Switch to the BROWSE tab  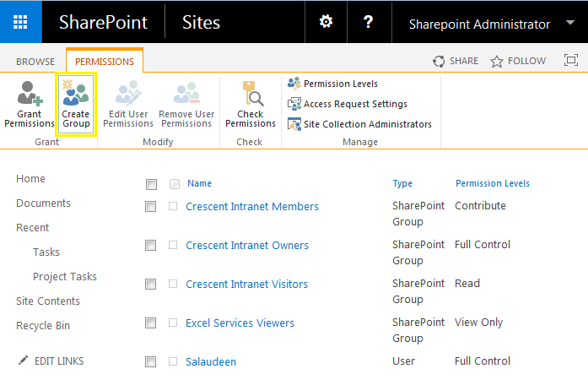point(35,62)
